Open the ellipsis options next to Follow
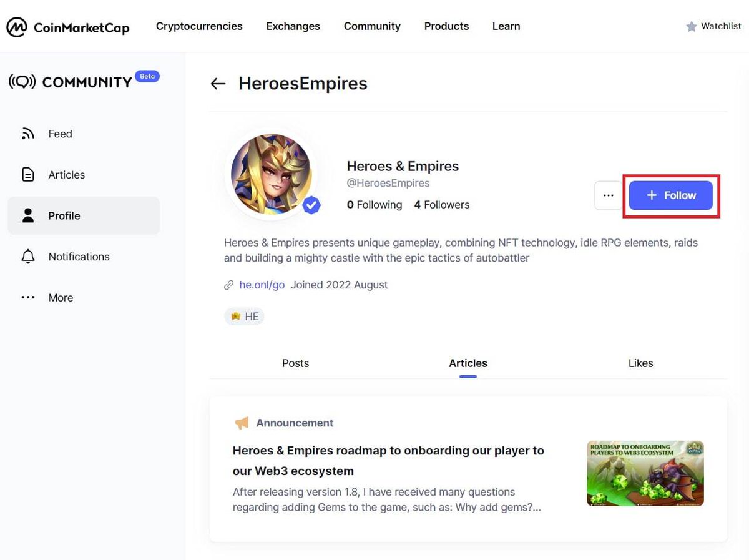The height and width of the screenshot is (560, 749). tap(608, 195)
